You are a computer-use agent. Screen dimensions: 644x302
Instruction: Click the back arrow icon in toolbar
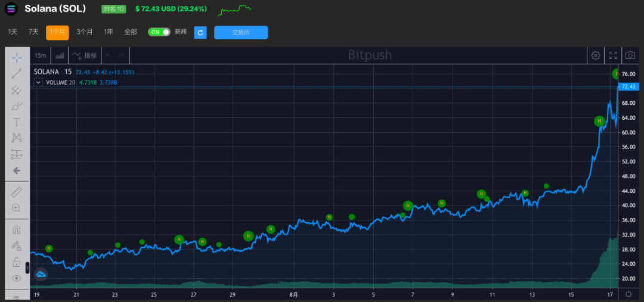click(x=17, y=170)
